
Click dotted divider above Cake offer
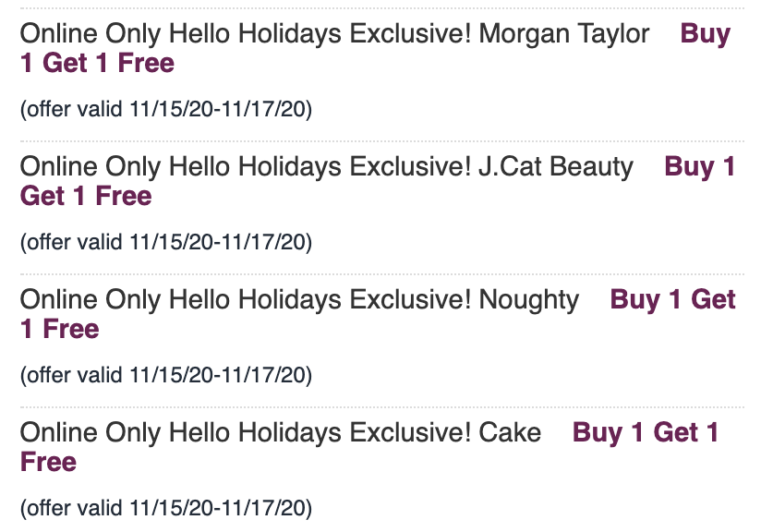pyautogui.click(x=382, y=407)
